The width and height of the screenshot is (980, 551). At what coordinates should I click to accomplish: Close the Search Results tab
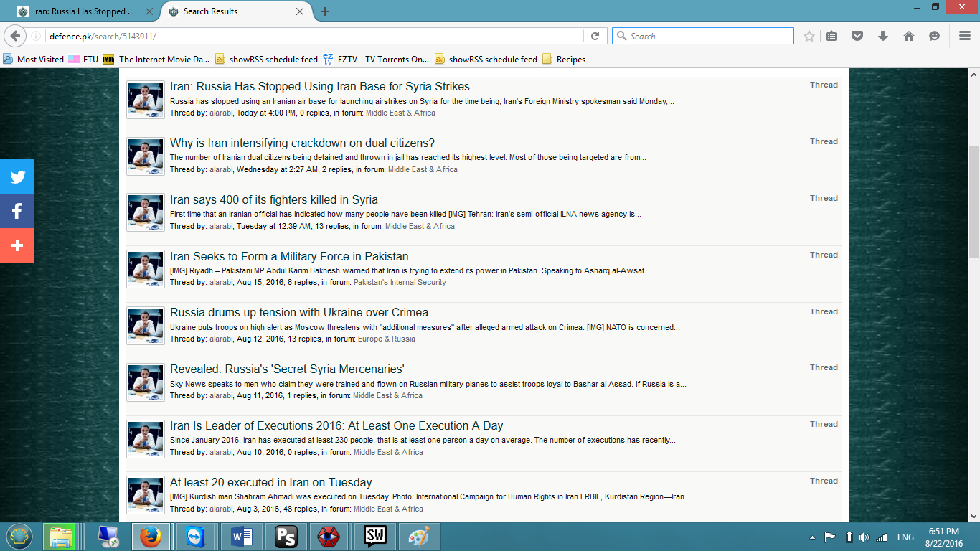tap(301, 11)
